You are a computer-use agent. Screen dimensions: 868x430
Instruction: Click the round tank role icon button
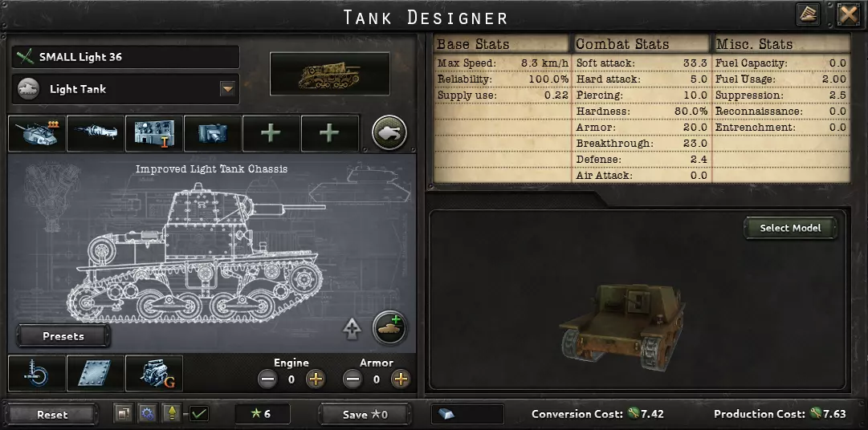click(389, 133)
